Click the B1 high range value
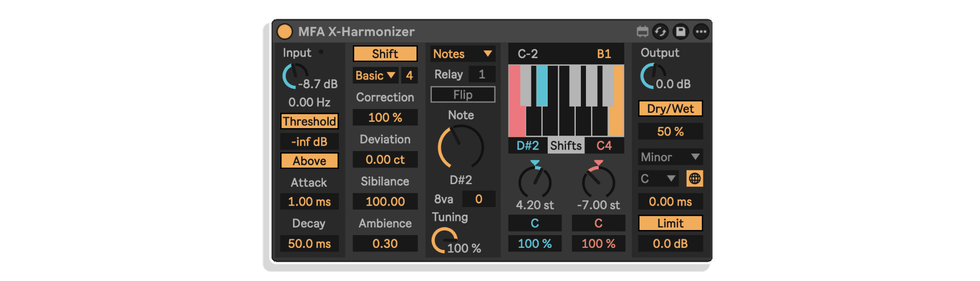Screen dimensions: 980x281 (604, 54)
